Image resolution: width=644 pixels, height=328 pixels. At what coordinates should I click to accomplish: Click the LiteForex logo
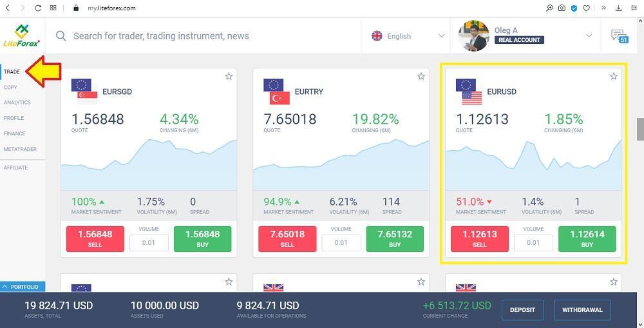click(22, 35)
